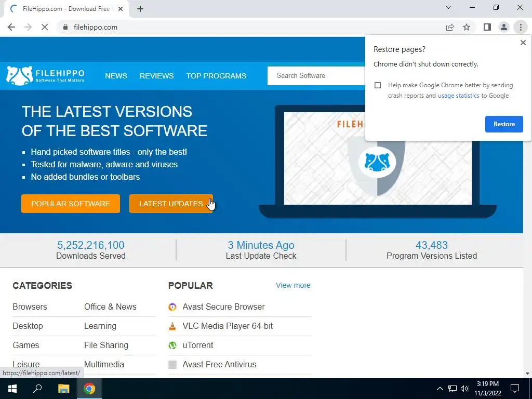Click the Avast Free Antivirus icon placeholder
This screenshot has height=399, width=532.
(x=172, y=365)
